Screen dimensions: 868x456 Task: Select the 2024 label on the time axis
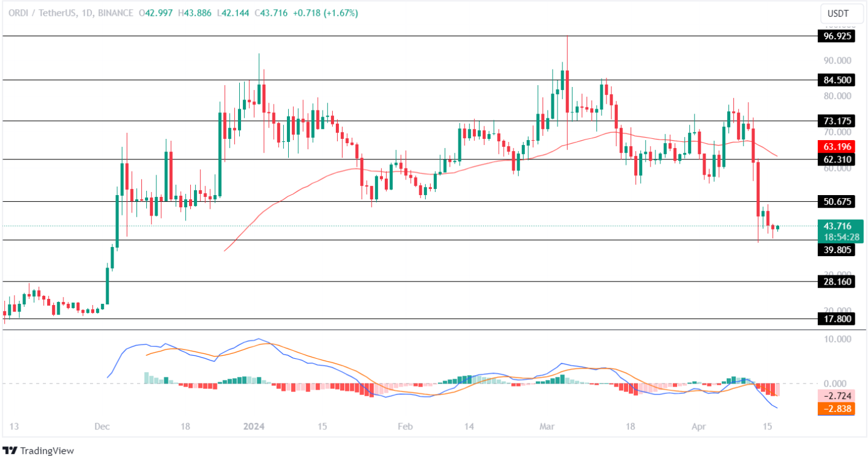point(254,426)
